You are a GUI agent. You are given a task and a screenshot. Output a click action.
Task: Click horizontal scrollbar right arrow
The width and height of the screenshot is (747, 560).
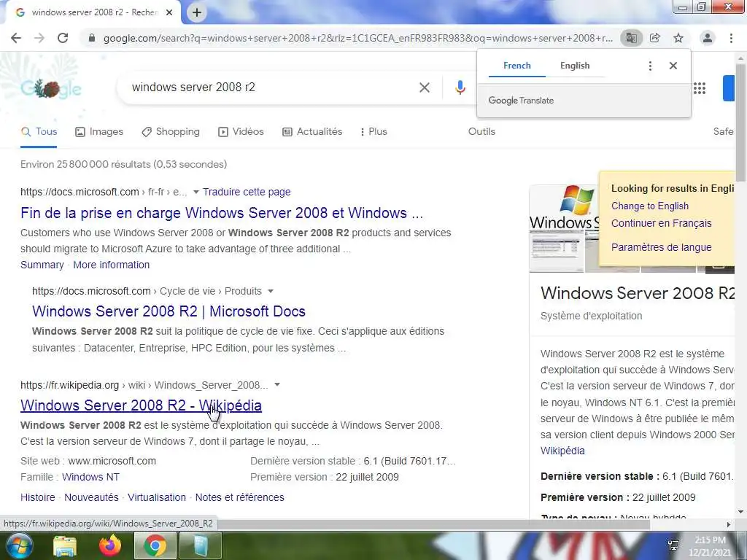(728, 525)
